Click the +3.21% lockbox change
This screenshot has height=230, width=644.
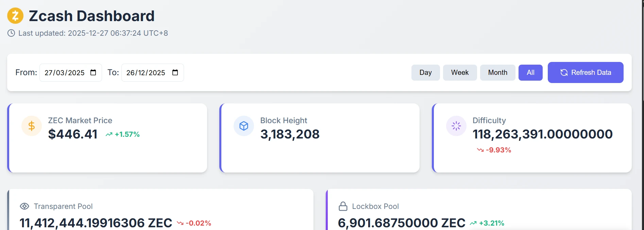pos(492,223)
